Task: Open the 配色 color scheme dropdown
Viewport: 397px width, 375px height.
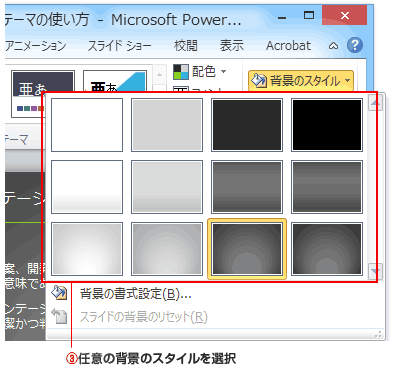Action: (x=200, y=71)
